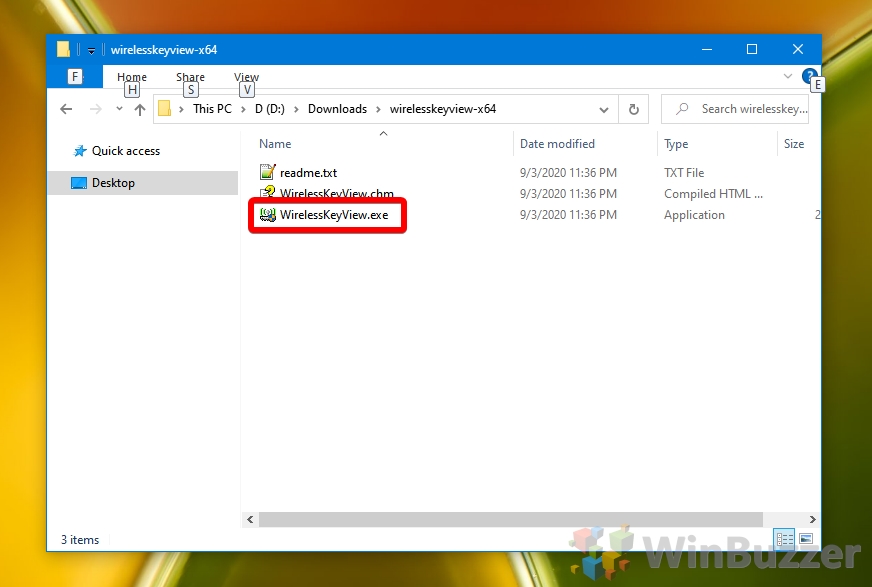Go forward in folder history
Screen dimensions: 872x587
(x=96, y=109)
